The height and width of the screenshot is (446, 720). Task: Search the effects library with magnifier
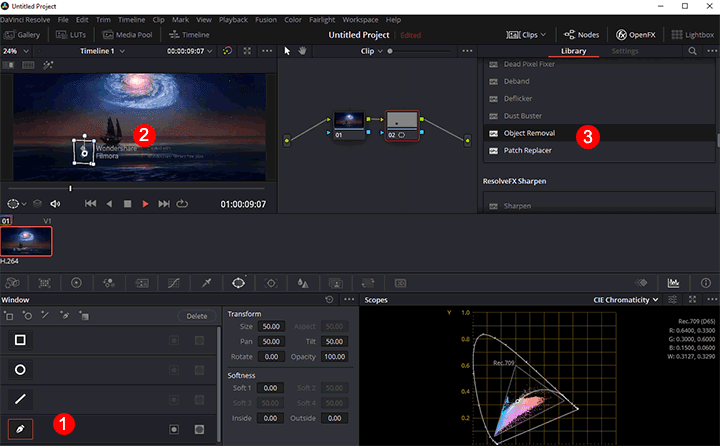692,50
